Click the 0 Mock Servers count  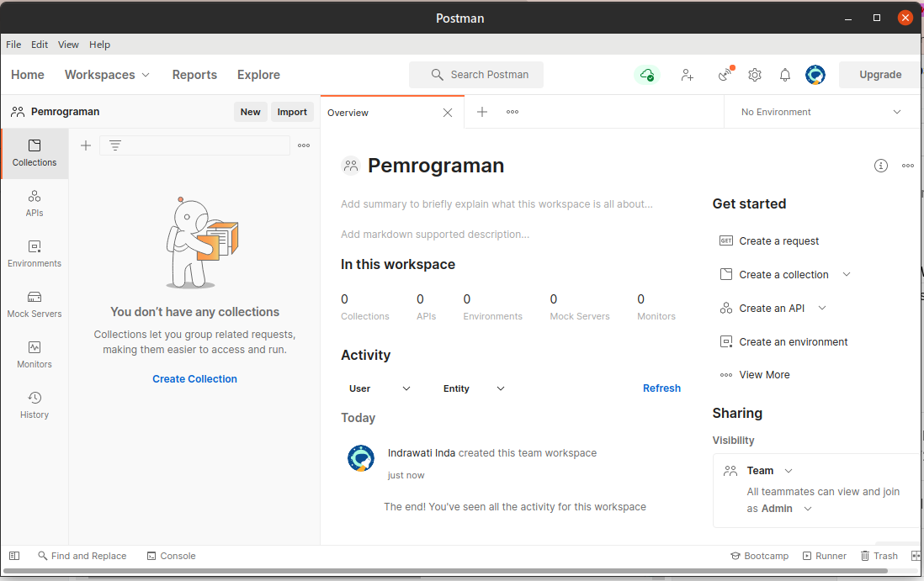click(x=580, y=307)
